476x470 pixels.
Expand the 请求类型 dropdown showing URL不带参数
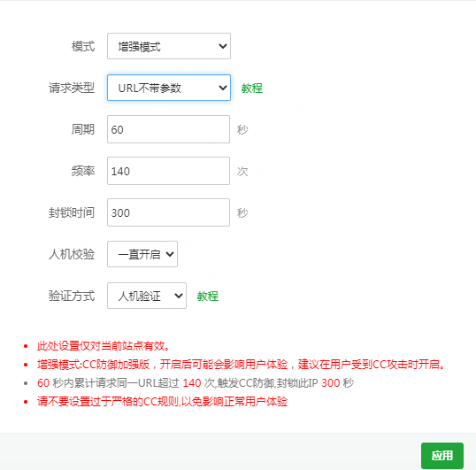pyautogui.click(x=169, y=88)
